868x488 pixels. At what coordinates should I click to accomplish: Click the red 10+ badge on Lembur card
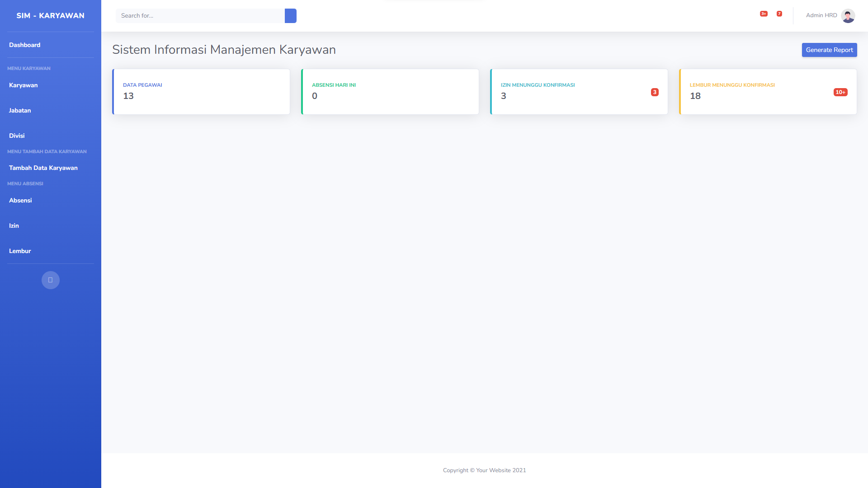[x=840, y=92]
